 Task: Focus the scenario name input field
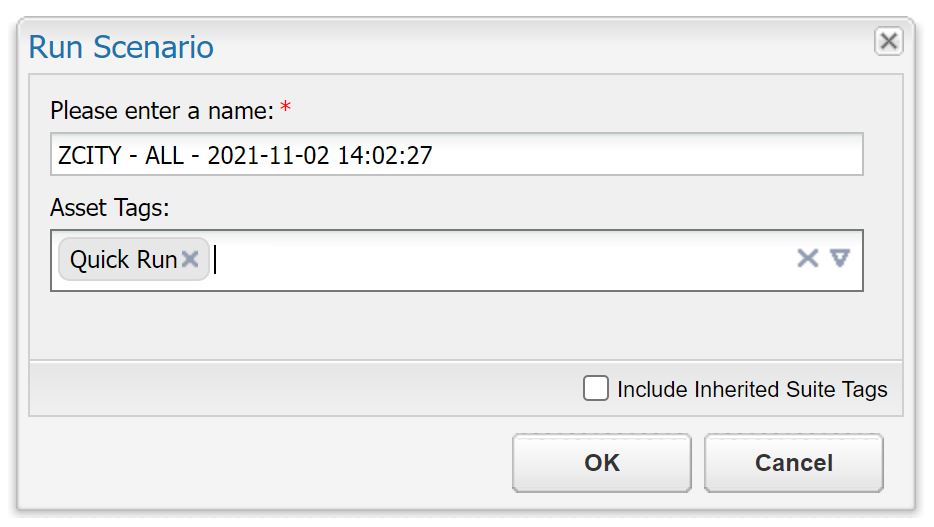457,154
